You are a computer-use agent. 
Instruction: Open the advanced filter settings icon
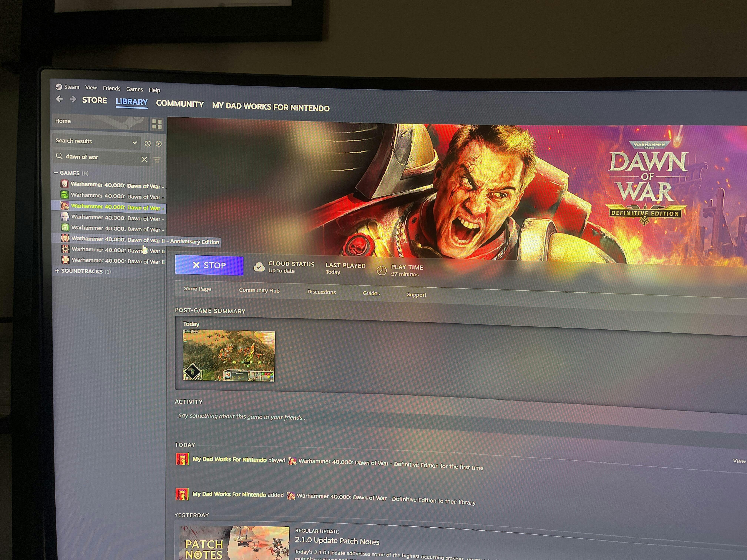[157, 160]
